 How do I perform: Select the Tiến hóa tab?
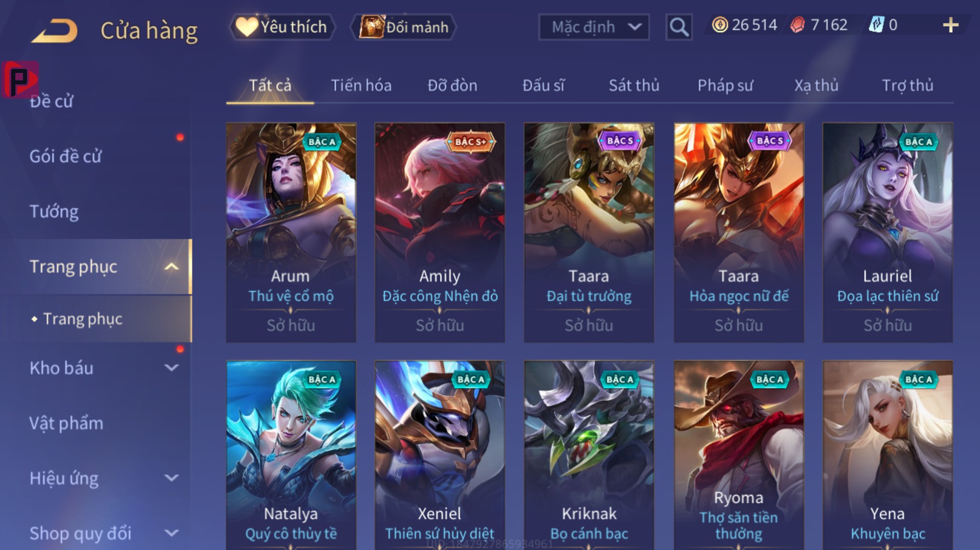click(x=361, y=85)
